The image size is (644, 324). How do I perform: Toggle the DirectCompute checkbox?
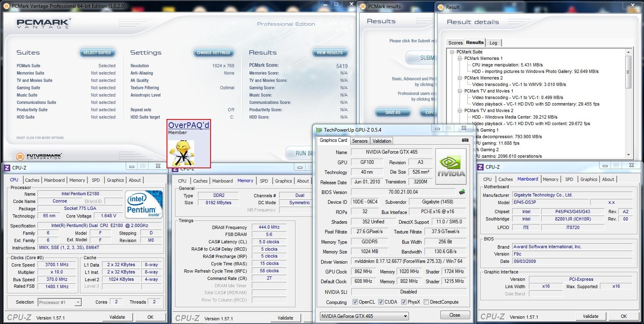click(x=426, y=302)
